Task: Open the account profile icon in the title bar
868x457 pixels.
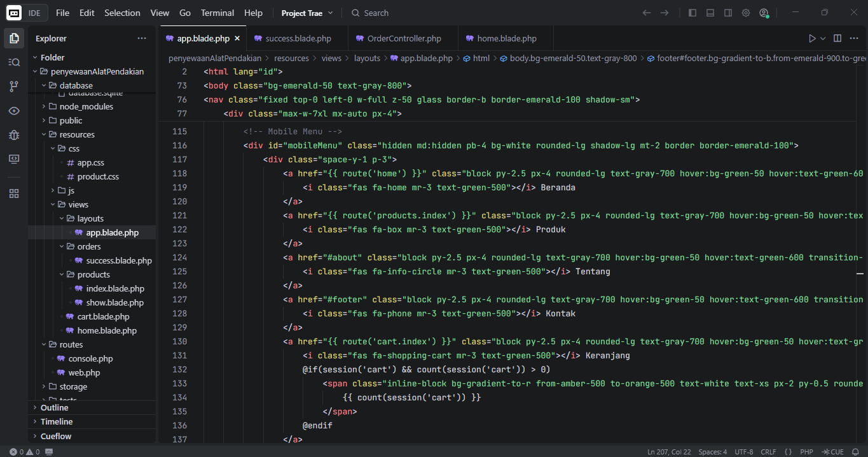Action: (764, 12)
